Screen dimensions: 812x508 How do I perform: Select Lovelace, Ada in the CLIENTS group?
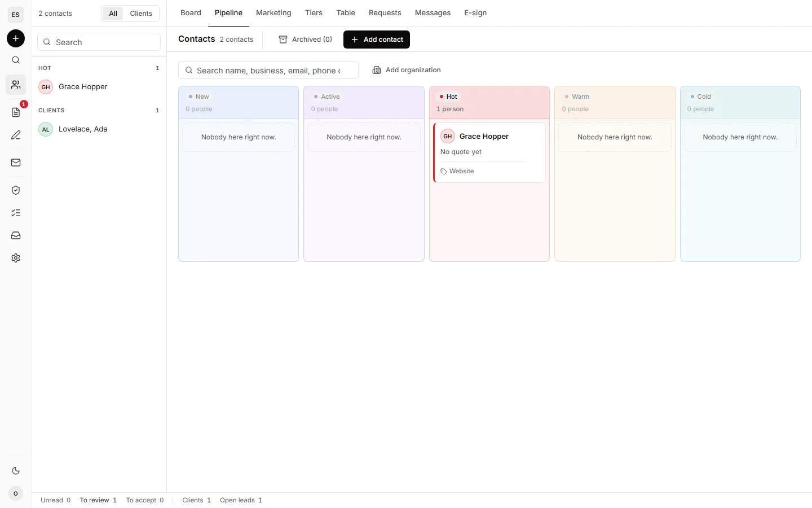coord(99,129)
